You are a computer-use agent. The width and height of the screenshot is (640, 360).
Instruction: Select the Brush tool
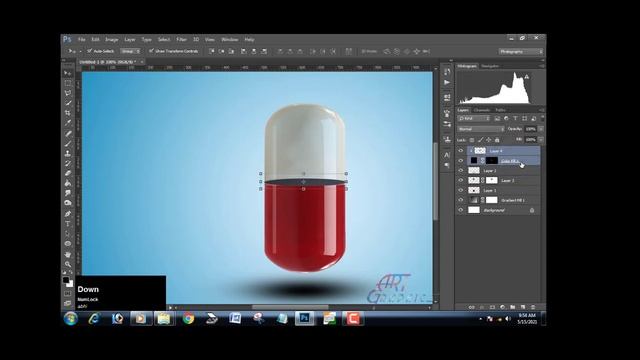point(68,143)
